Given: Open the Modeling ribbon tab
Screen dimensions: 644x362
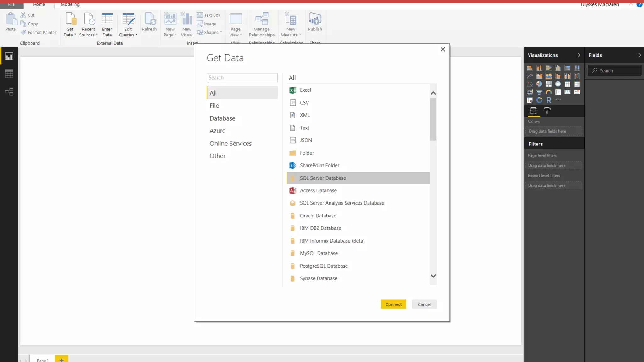Looking at the screenshot, I should (x=70, y=4).
